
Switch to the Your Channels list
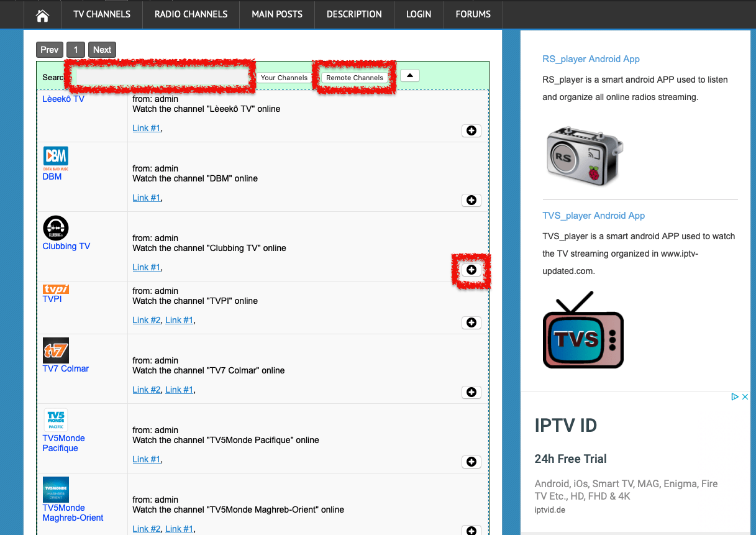click(x=285, y=78)
